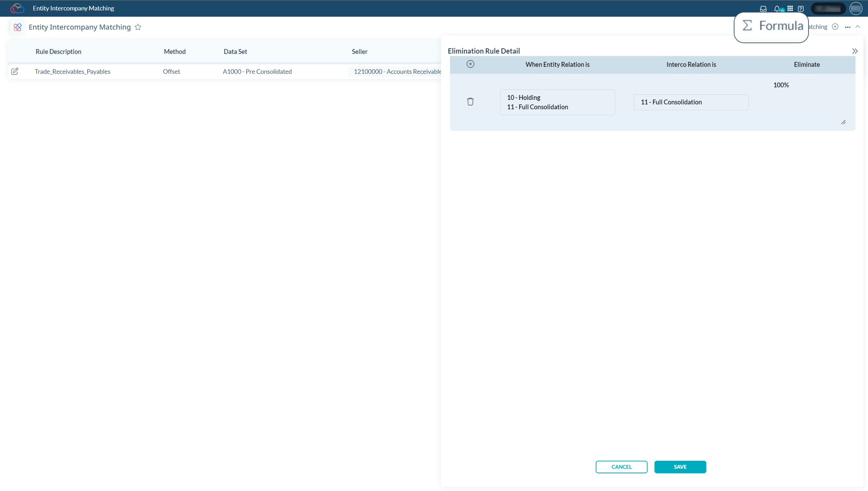Click the Entity Intercompany Matching app icon

[x=17, y=27]
